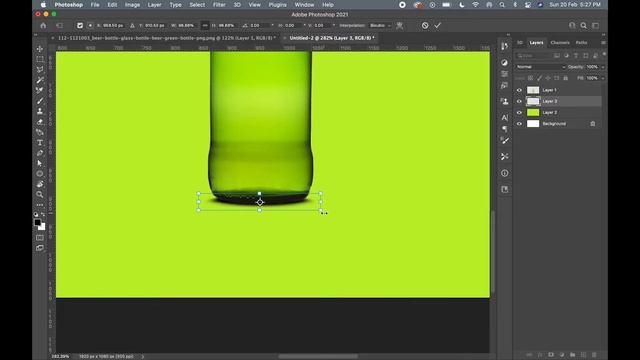640x360 pixels.
Task: Toggle maintain aspect ratio link
Action: [x=205, y=25]
